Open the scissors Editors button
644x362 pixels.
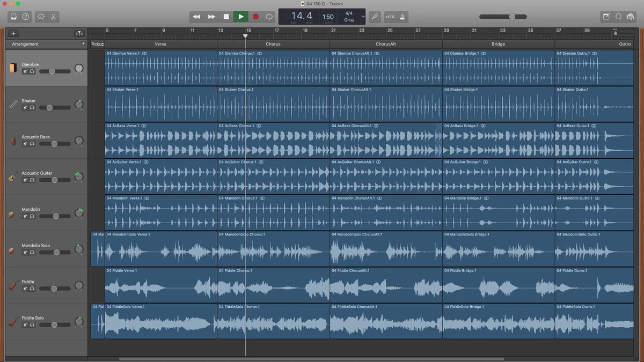(54, 17)
